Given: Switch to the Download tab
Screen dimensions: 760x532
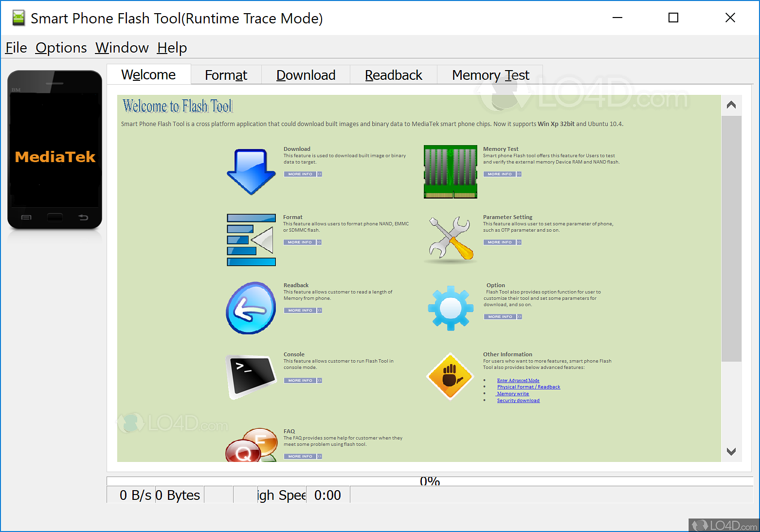Looking at the screenshot, I should click(x=306, y=75).
